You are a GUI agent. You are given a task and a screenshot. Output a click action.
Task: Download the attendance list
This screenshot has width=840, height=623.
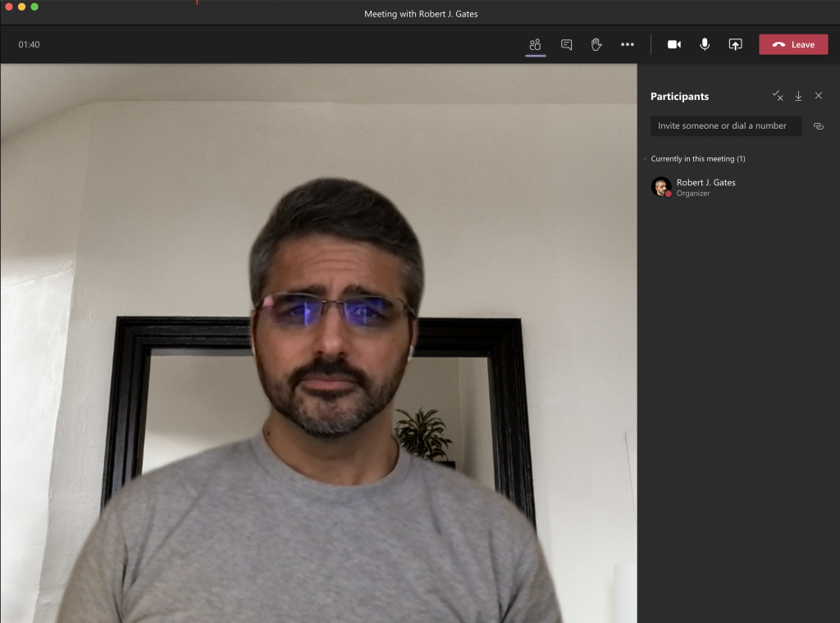pyautogui.click(x=798, y=96)
